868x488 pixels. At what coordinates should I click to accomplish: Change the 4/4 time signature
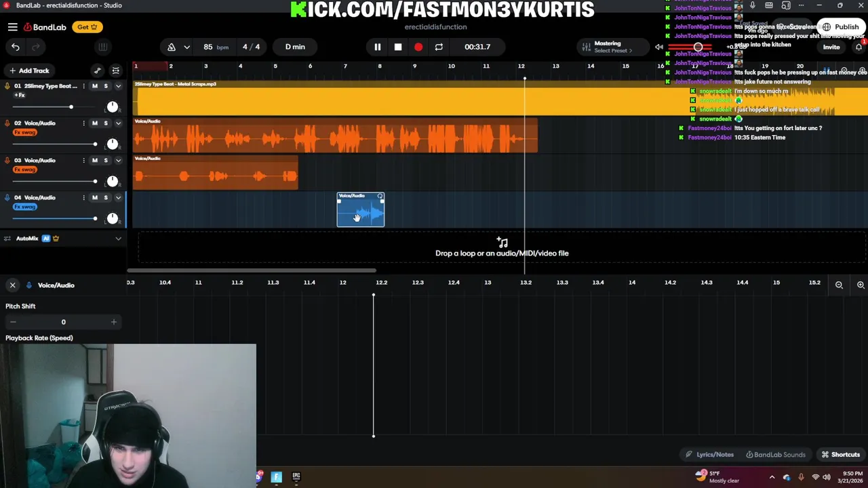[251, 47]
